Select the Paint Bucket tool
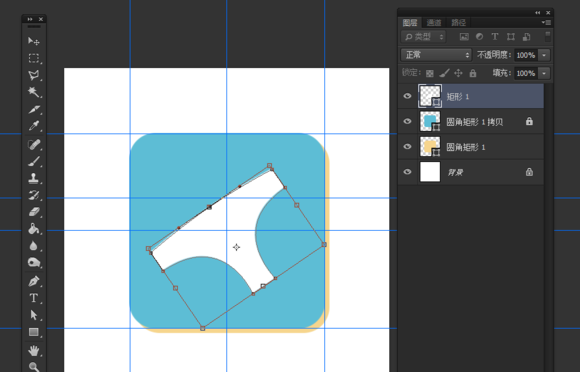 (34, 229)
